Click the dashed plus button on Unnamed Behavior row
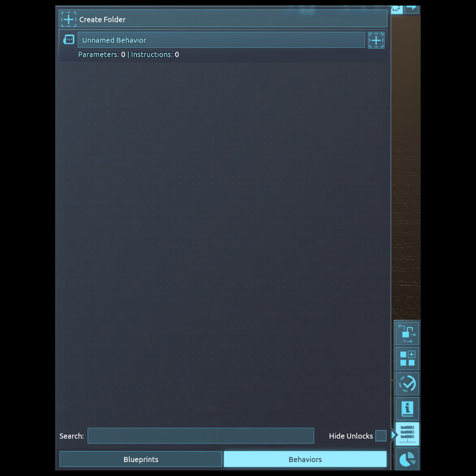This screenshot has width=476, height=476. point(376,40)
